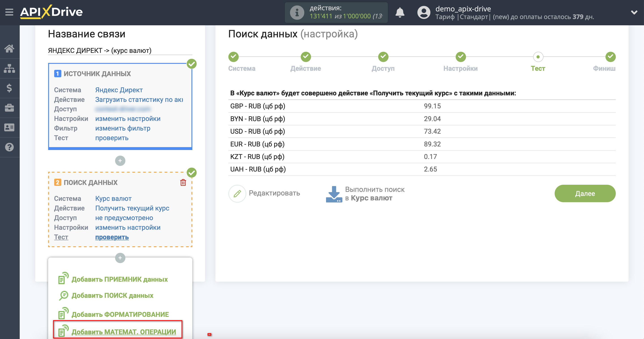Open the notifications bell

[x=400, y=12]
